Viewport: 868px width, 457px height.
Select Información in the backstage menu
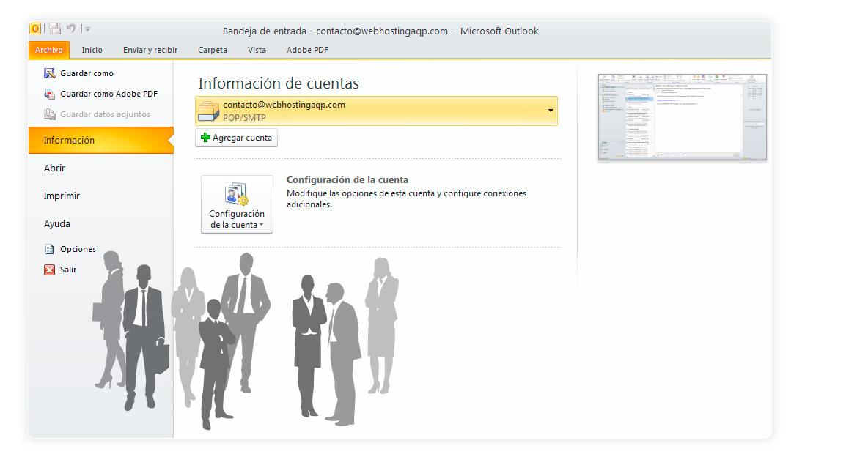pos(100,140)
